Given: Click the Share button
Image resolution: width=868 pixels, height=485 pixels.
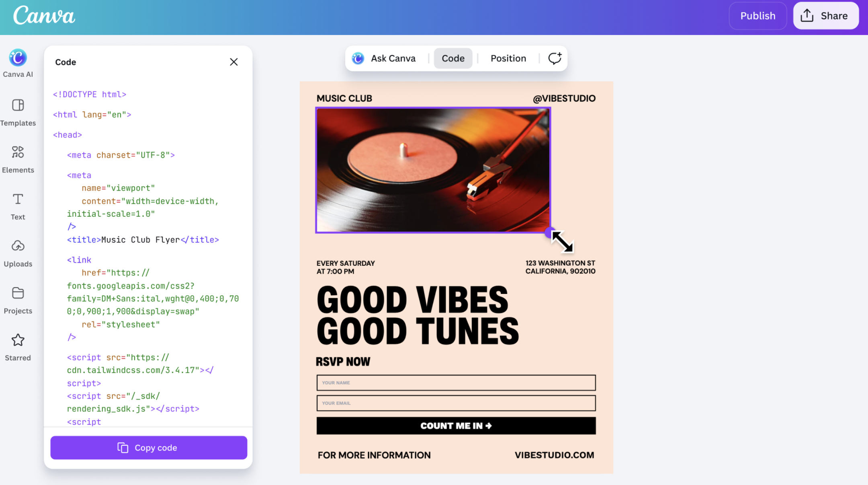Looking at the screenshot, I should [x=825, y=16].
